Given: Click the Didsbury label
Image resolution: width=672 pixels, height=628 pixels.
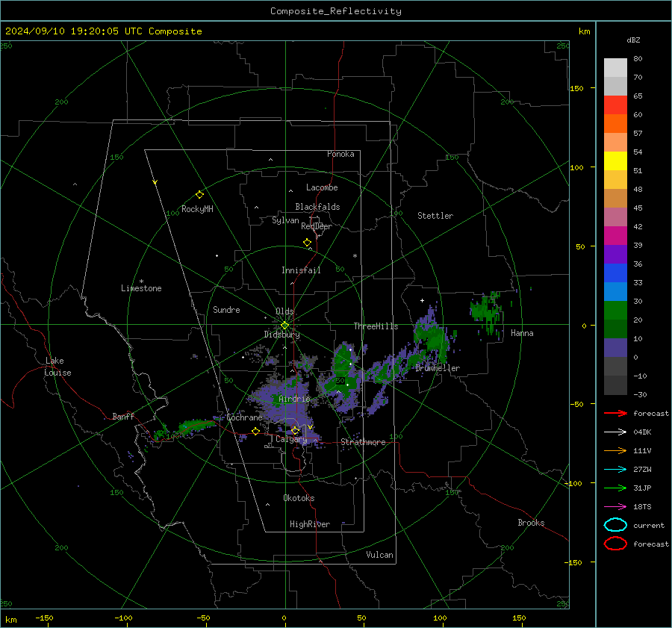Looking at the screenshot, I should (x=281, y=335).
